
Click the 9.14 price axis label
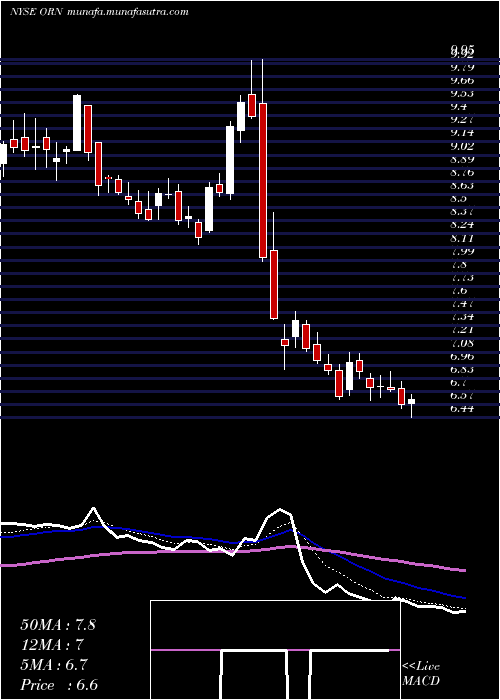pyautogui.click(x=462, y=133)
